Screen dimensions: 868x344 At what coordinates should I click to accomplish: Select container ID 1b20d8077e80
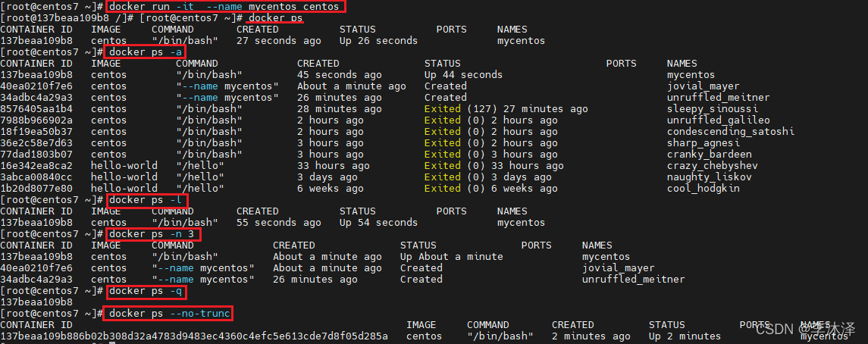tap(36, 188)
